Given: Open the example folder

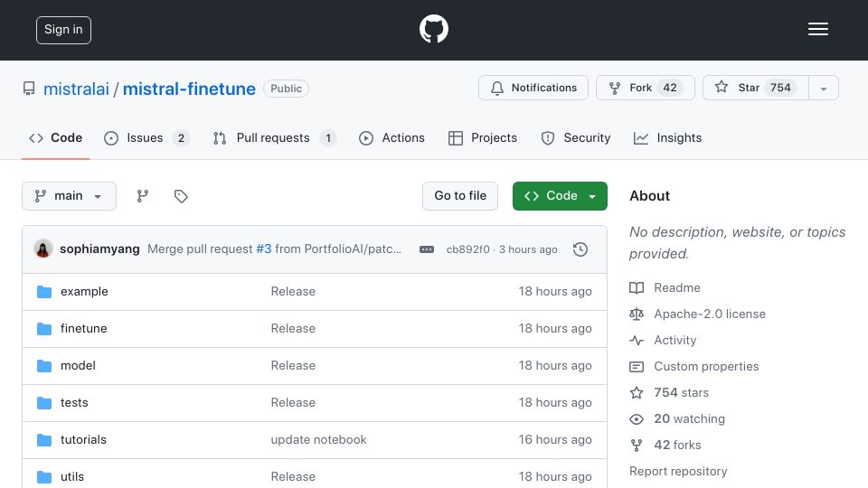Looking at the screenshot, I should pos(84,292).
